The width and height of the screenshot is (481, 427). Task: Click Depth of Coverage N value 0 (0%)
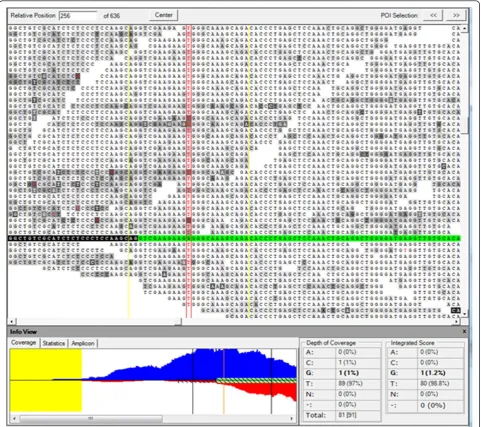(x=347, y=394)
